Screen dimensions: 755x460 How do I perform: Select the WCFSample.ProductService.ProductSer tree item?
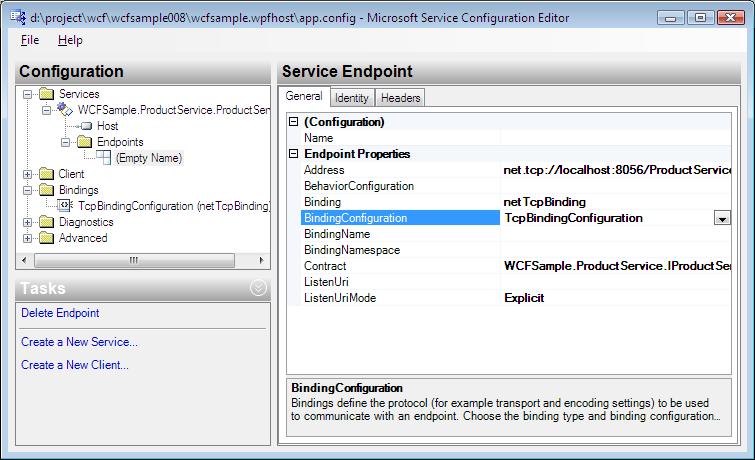(x=174, y=110)
